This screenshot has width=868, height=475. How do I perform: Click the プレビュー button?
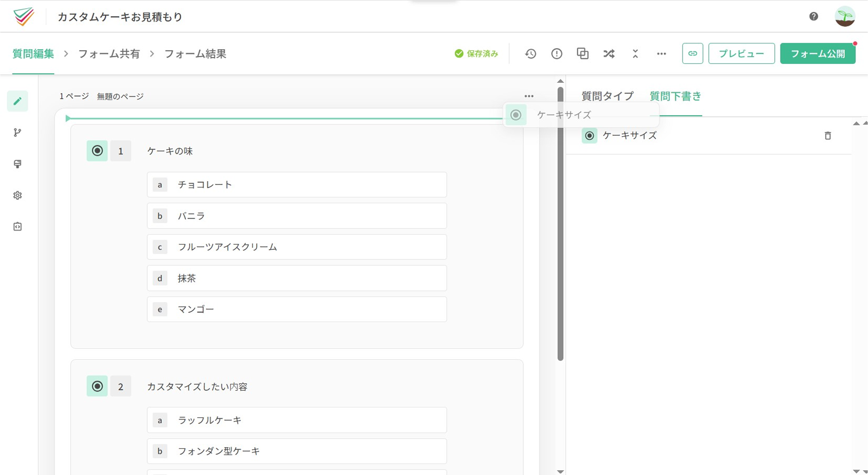[741, 53]
